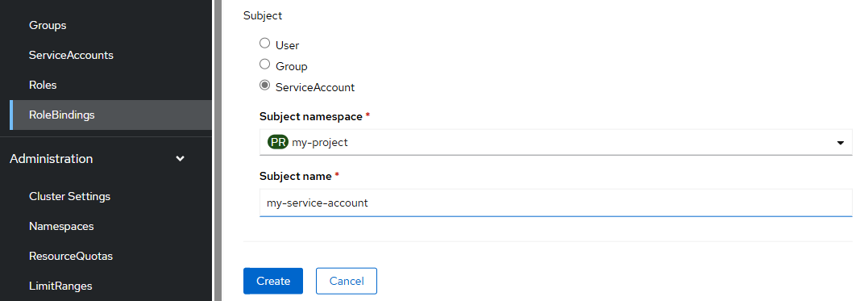Image resolution: width=868 pixels, height=301 pixels.
Task: Click the Subject name input field
Action: [x=556, y=203]
